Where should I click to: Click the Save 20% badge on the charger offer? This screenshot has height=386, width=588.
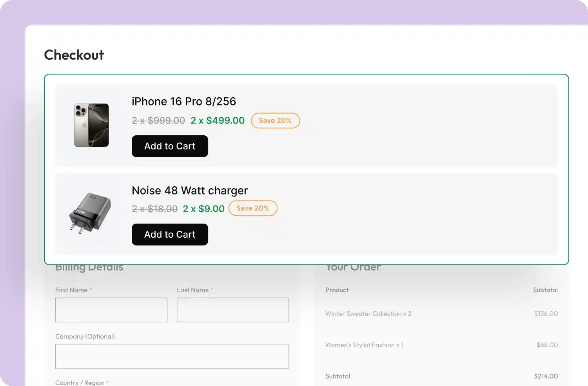pyautogui.click(x=253, y=208)
